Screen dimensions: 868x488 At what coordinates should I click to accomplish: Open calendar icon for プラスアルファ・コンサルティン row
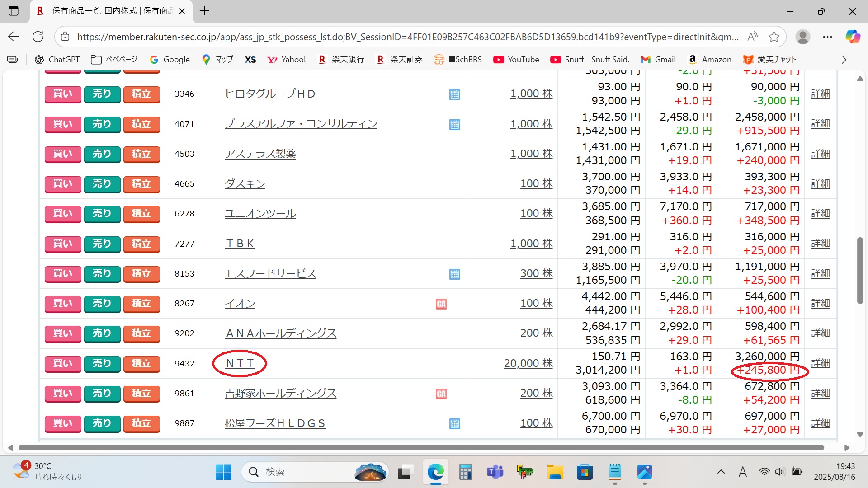pyautogui.click(x=455, y=125)
